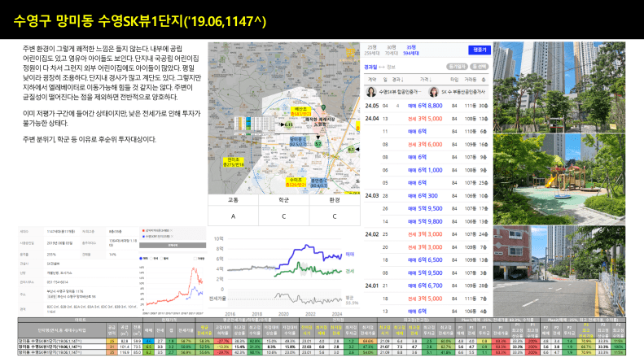Click the blue 망미중 school label on map
644x362 pixels.
(298, 142)
